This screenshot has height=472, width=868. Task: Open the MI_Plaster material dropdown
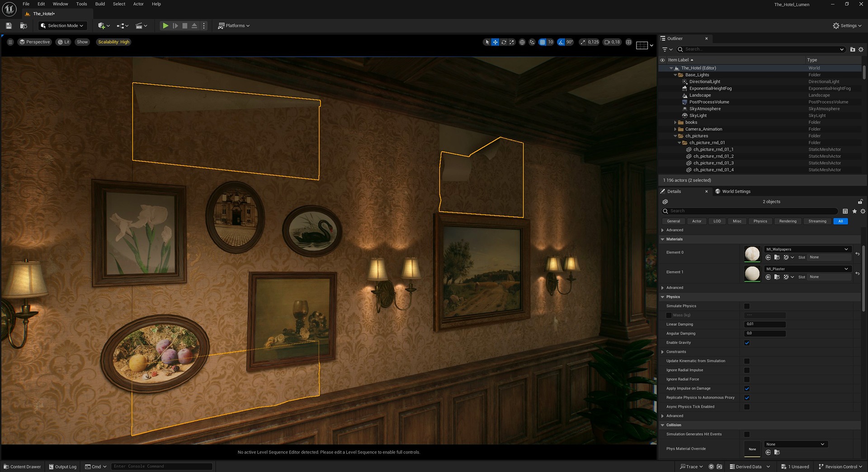pyautogui.click(x=807, y=269)
